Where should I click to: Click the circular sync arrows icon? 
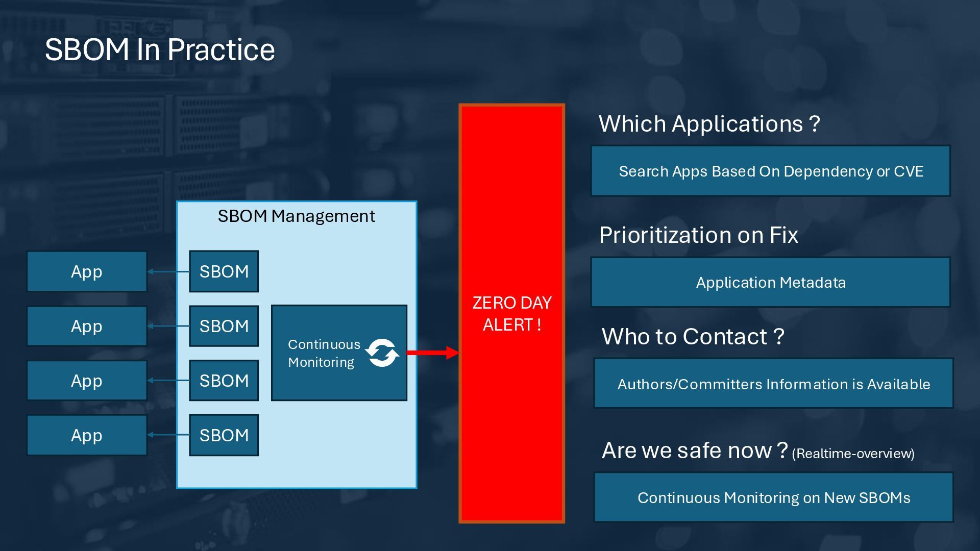click(382, 353)
